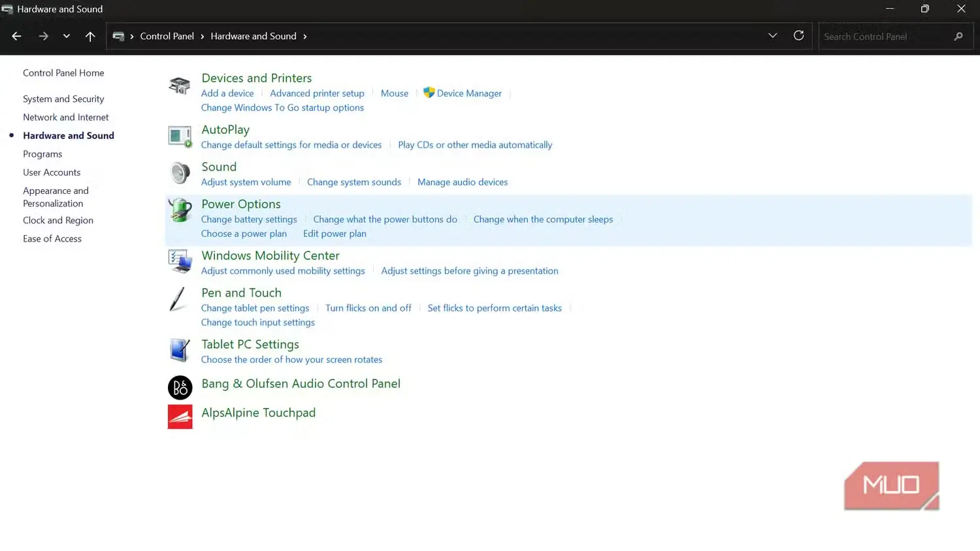Viewport: 980px width, 551px height.
Task: Open the recent locations dropdown arrow
Action: [x=66, y=37]
